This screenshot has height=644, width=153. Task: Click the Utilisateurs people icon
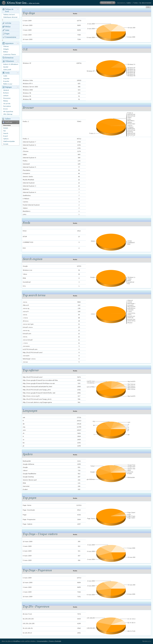[4, 61]
